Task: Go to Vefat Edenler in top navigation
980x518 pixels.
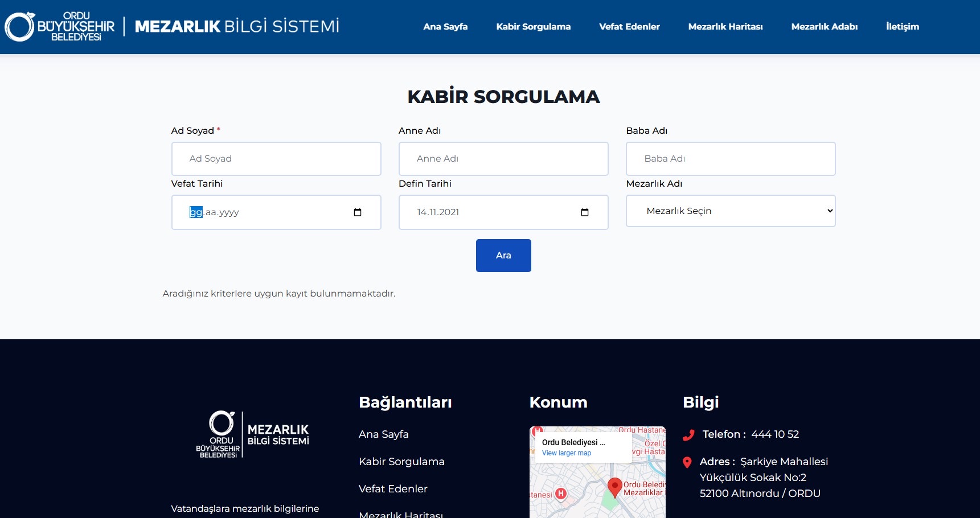Action: click(629, 27)
